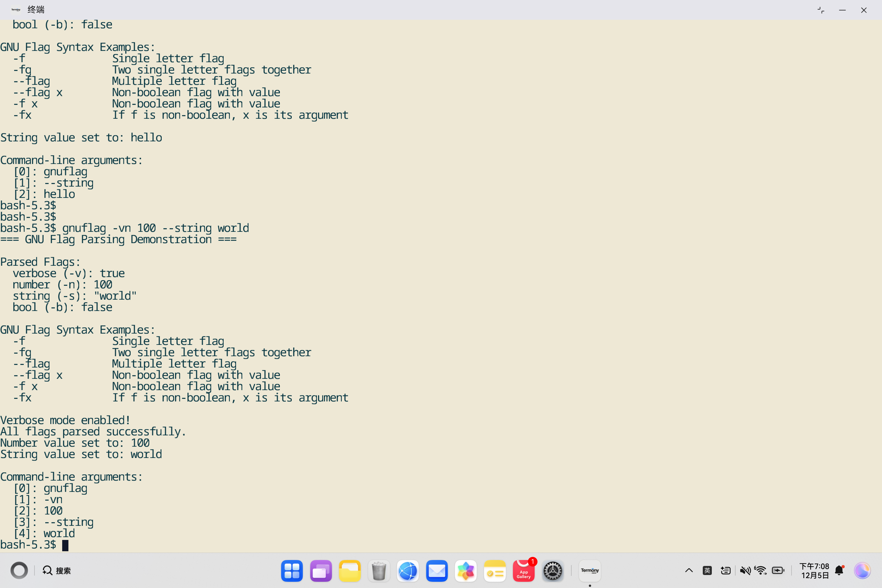882x588 pixels.
Task: Launch the blue globe browser icon
Action: point(408,571)
